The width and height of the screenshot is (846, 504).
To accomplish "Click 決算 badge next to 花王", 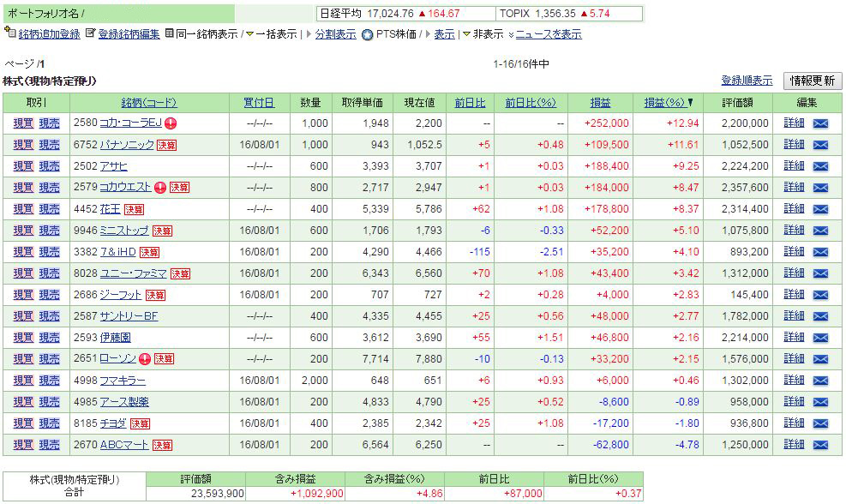I will (x=134, y=209).
